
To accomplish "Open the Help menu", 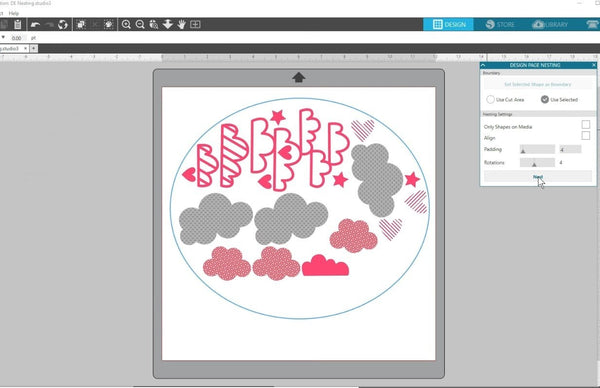I will click(x=14, y=13).
